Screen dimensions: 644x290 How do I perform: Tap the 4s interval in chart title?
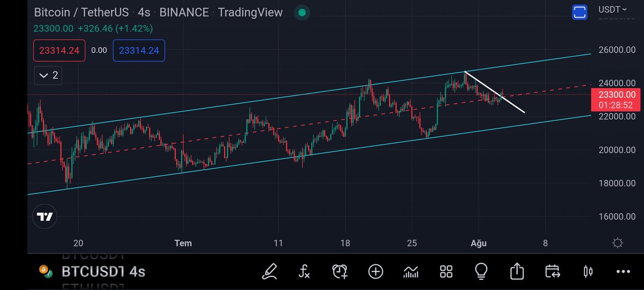tap(144, 12)
